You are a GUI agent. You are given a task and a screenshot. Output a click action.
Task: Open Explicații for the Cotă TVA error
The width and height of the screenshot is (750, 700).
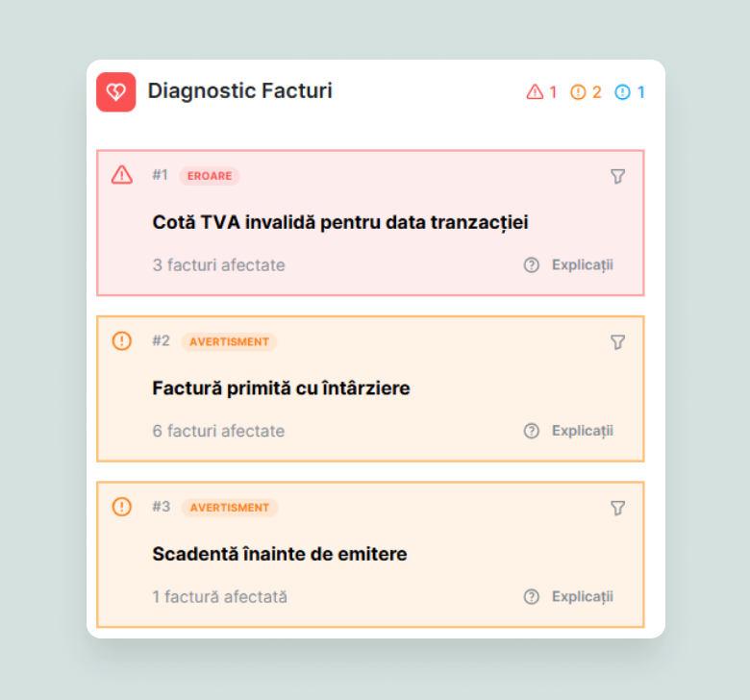pyautogui.click(x=569, y=264)
